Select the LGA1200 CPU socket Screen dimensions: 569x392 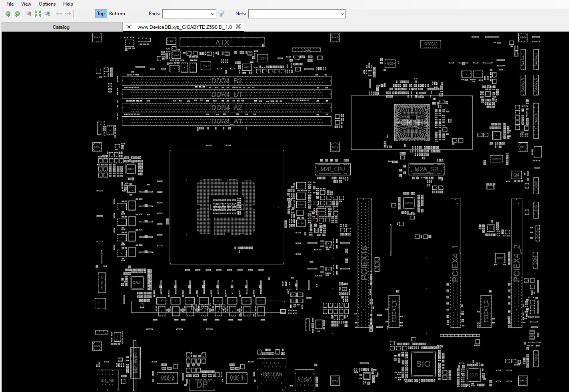point(227,207)
